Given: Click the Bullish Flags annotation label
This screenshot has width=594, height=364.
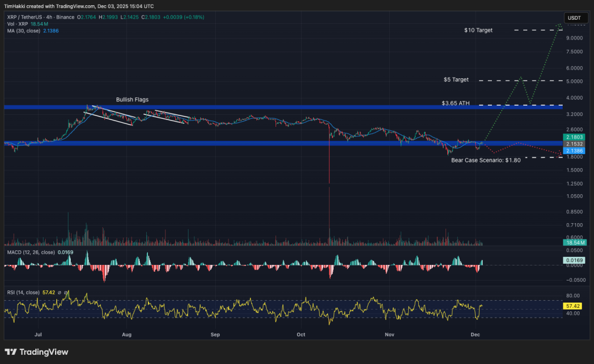Looking at the screenshot, I should click(x=131, y=100).
